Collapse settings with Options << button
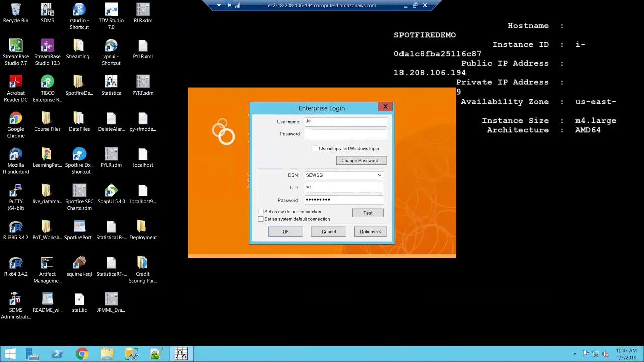 (370, 232)
